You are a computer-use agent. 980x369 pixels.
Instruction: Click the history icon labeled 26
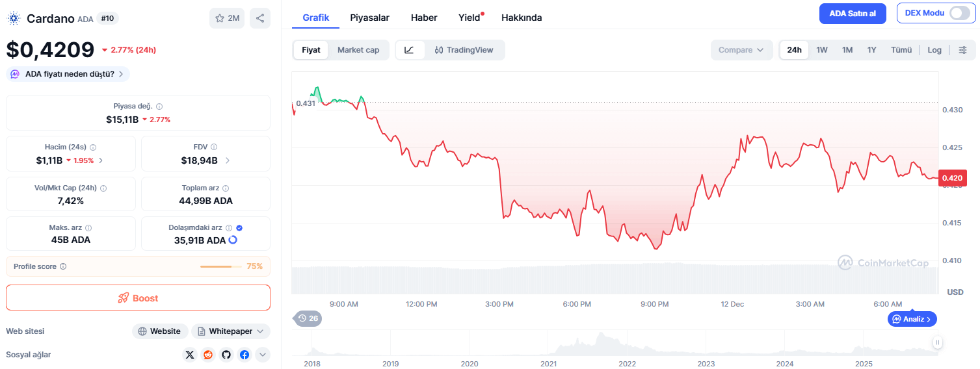pyautogui.click(x=308, y=318)
